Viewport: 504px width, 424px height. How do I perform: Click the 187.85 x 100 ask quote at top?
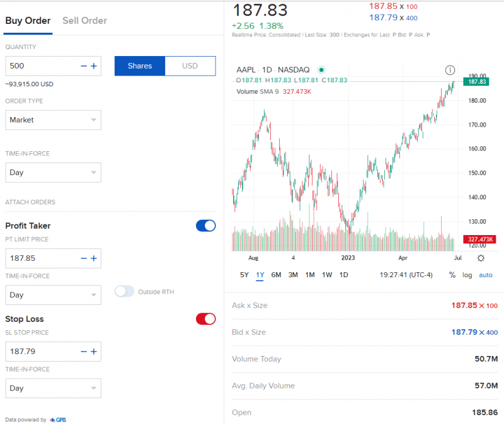click(x=393, y=6)
